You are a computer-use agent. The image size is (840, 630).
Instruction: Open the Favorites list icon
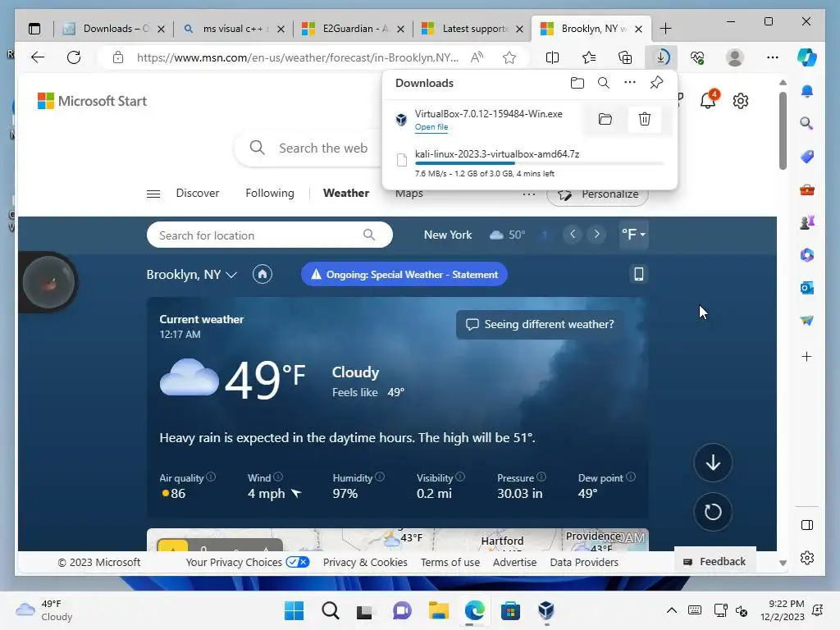589,57
